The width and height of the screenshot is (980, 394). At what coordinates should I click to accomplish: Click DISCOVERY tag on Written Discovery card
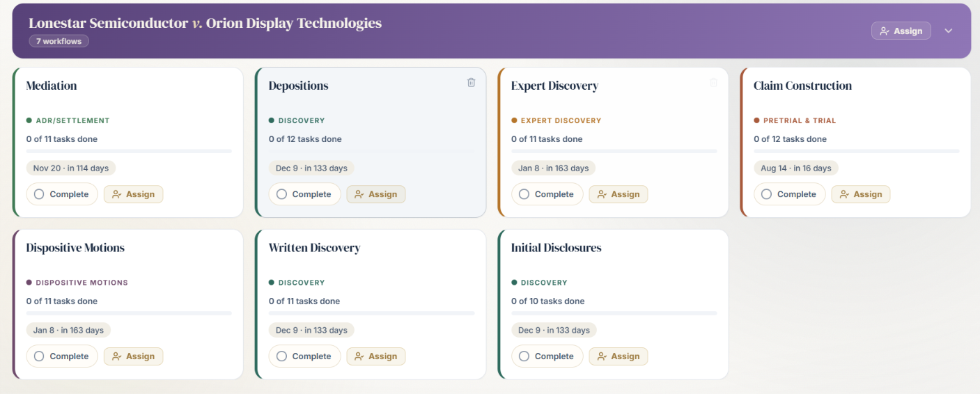297,283
